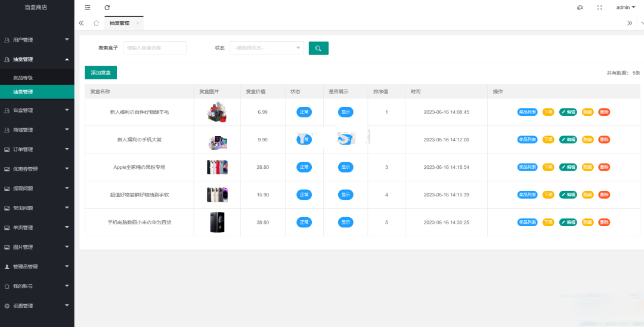Open the theme palette icon
The image size is (644, 327).
coord(580,8)
